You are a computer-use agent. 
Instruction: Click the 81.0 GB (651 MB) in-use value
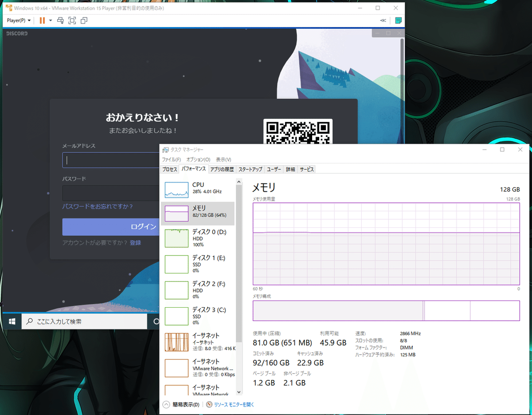[282, 343]
